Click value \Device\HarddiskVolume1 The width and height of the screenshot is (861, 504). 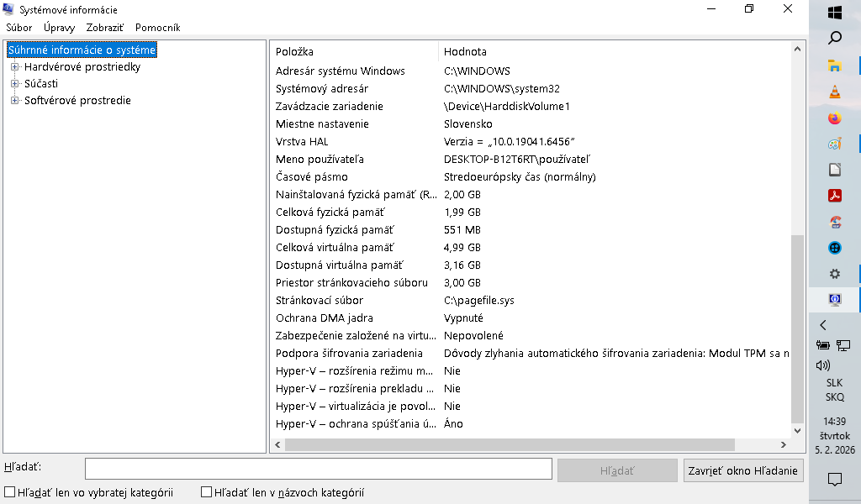click(507, 107)
